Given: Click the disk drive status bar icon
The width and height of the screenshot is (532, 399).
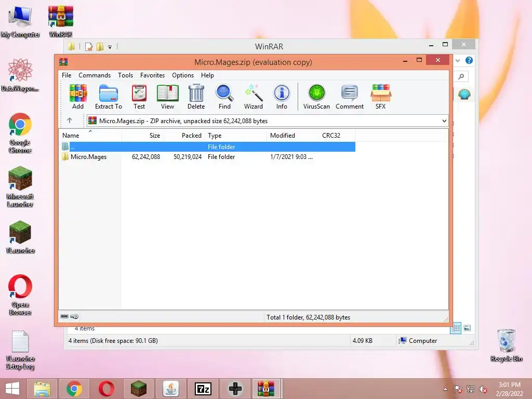Looking at the screenshot, I should pyautogui.click(x=64, y=316).
